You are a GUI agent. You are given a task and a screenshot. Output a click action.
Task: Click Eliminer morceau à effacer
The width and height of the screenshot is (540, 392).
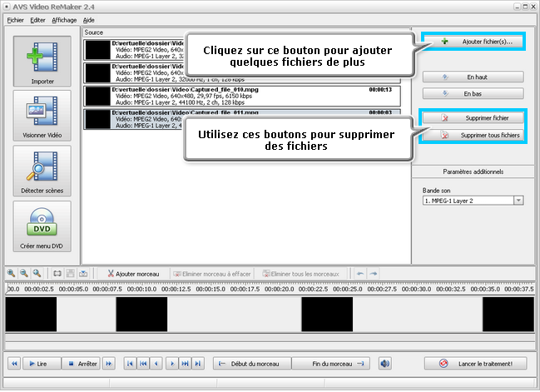click(212, 274)
